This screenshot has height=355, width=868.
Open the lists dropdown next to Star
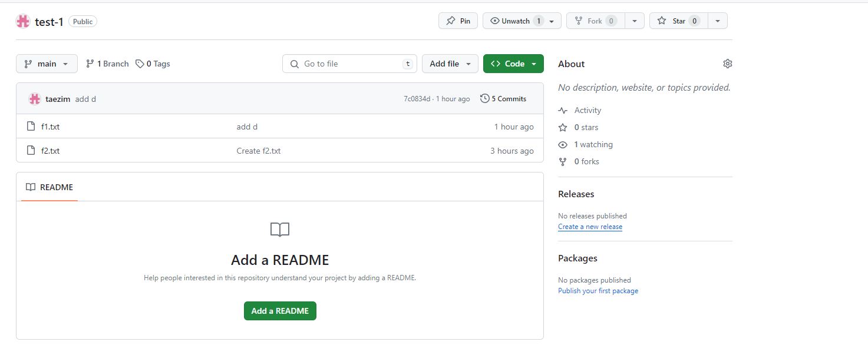tap(717, 21)
